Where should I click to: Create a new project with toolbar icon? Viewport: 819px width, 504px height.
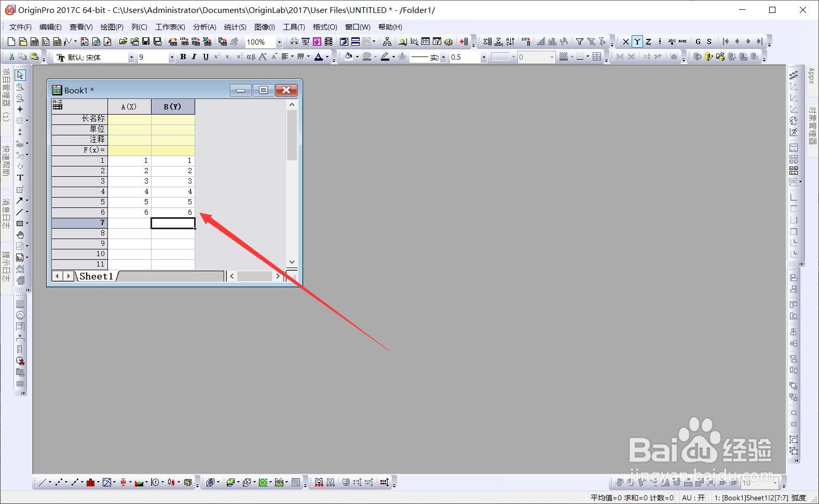(12, 41)
